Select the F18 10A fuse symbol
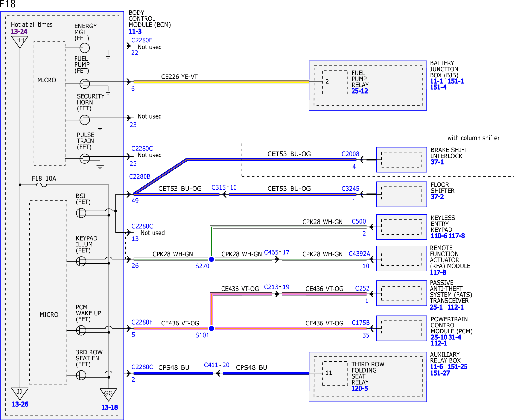Viewport: 514px width, 420px height. click(x=42, y=185)
